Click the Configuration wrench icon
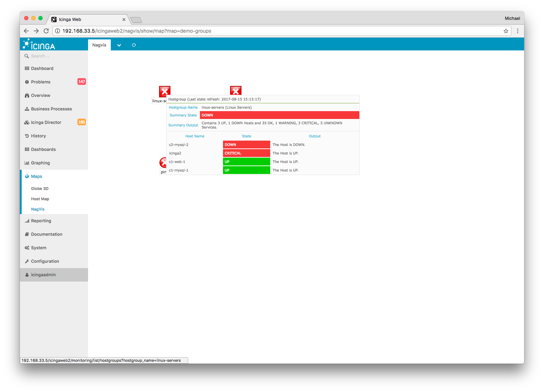This screenshot has height=392, width=544. 27,261
